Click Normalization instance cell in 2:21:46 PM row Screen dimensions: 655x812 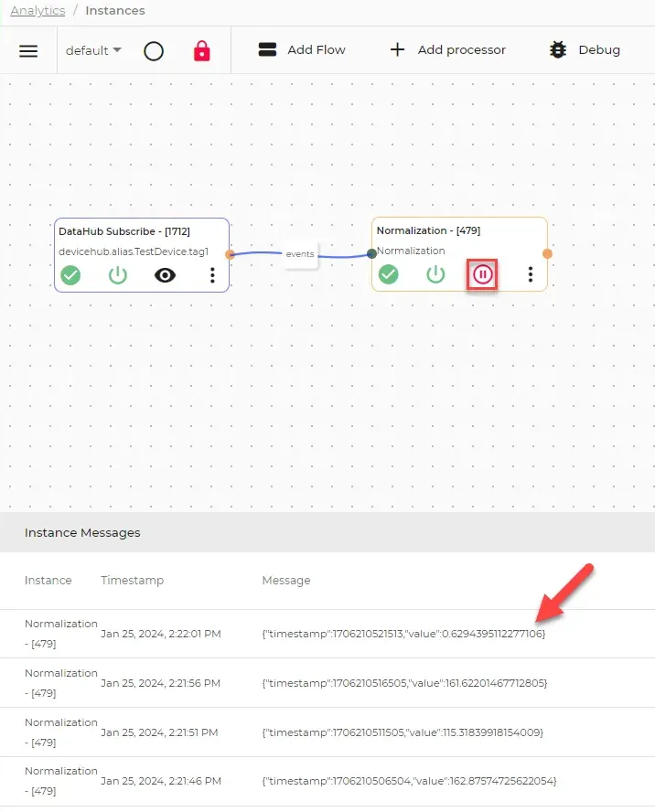(61, 781)
